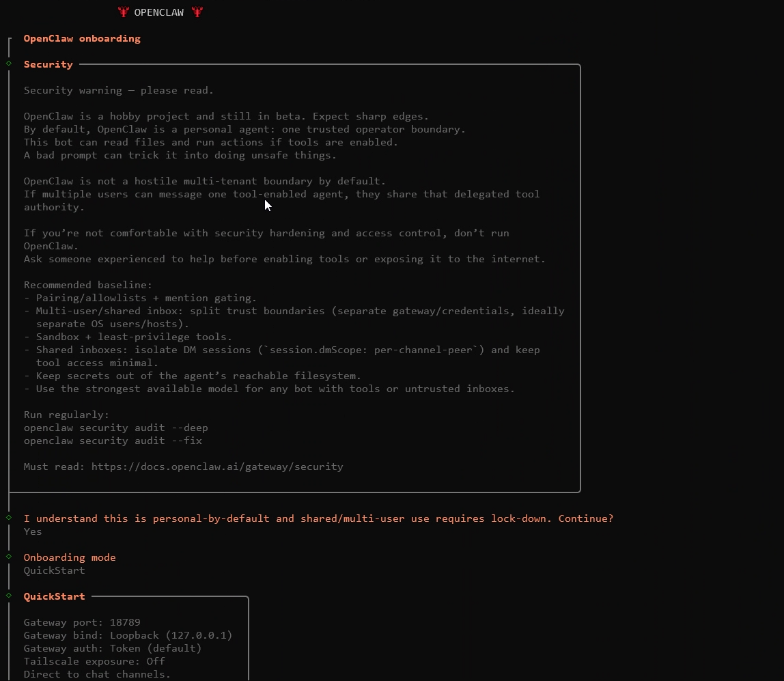Click the 'Onboarding mode' prompt label

(x=70, y=557)
